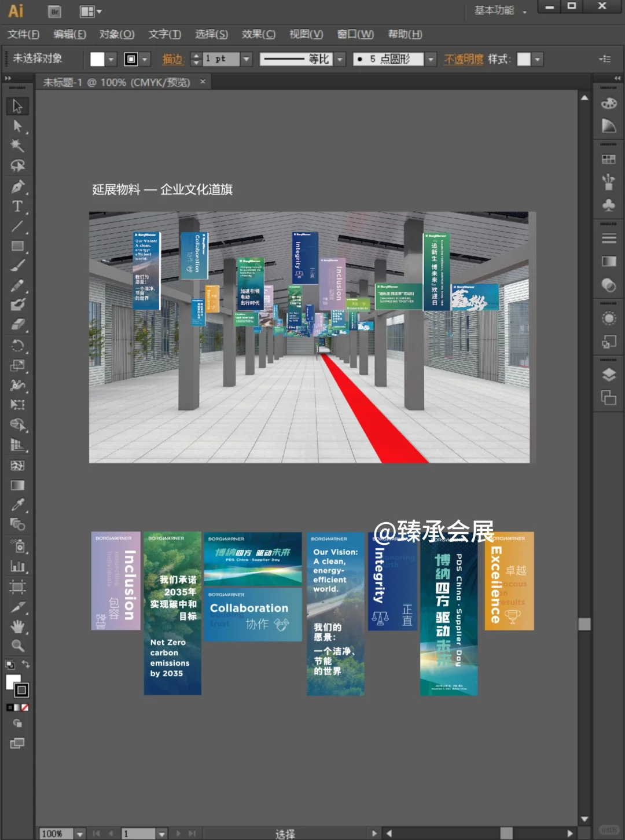Image resolution: width=625 pixels, height=840 pixels.
Task: Select the Eyedropper tool
Action: pyautogui.click(x=17, y=505)
